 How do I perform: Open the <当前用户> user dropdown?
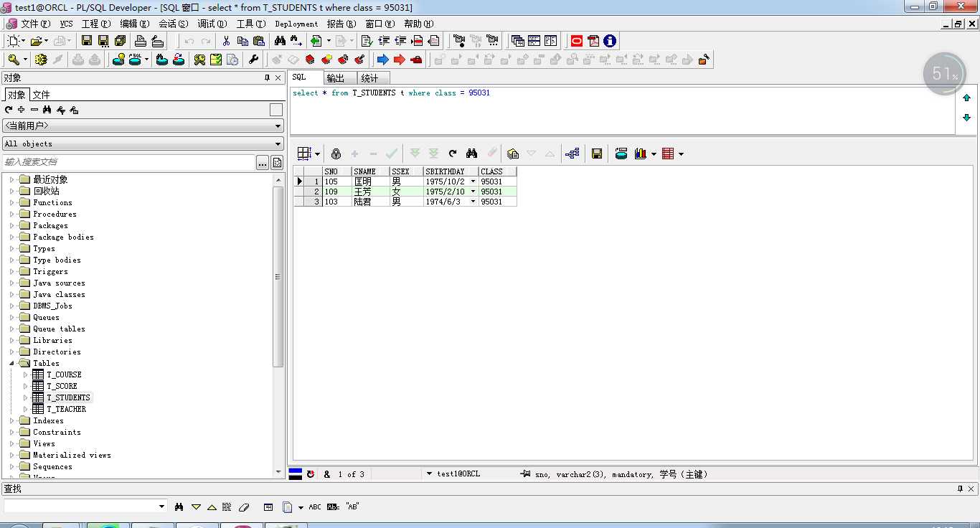143,126
